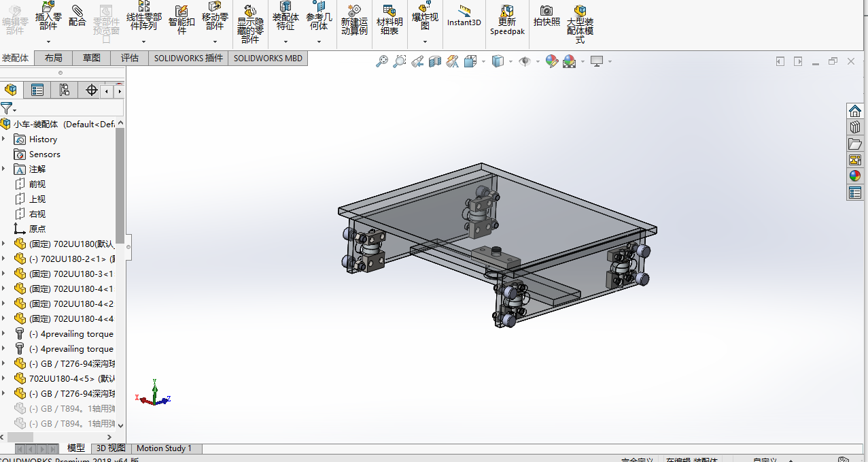This screenshot has height=462, width=868.
Task: Switch to the 3D 视图 bottom tab
Action: (x=111, y=448)
